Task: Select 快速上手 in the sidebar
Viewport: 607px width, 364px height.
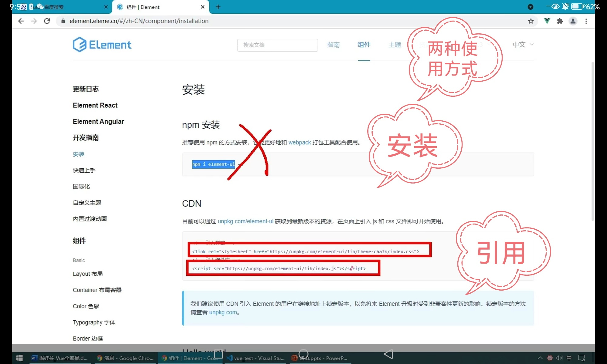Action: point(84,170)
